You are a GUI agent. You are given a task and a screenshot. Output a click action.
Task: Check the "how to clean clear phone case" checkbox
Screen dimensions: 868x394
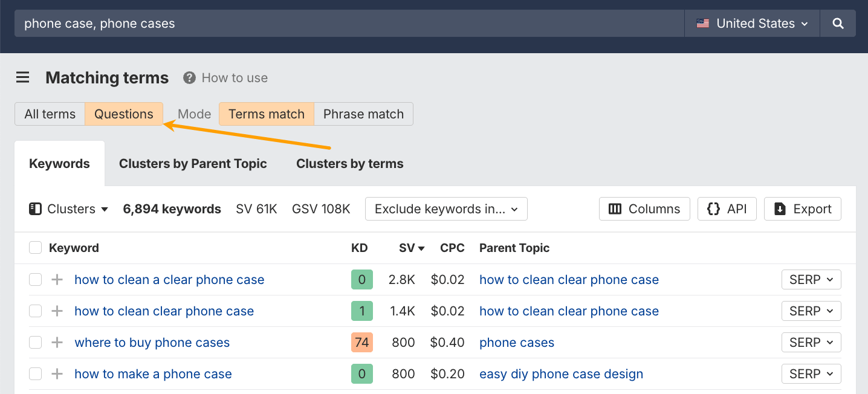coord(35,311)
